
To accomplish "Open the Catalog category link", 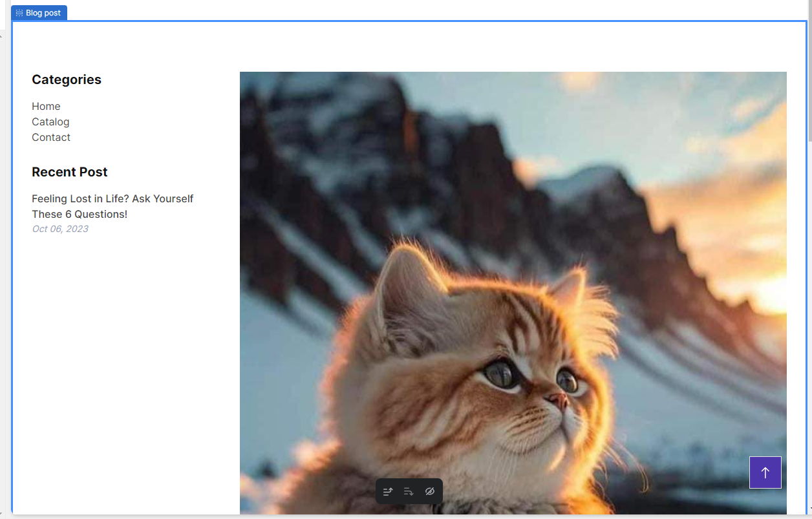I will click(50, 122).
